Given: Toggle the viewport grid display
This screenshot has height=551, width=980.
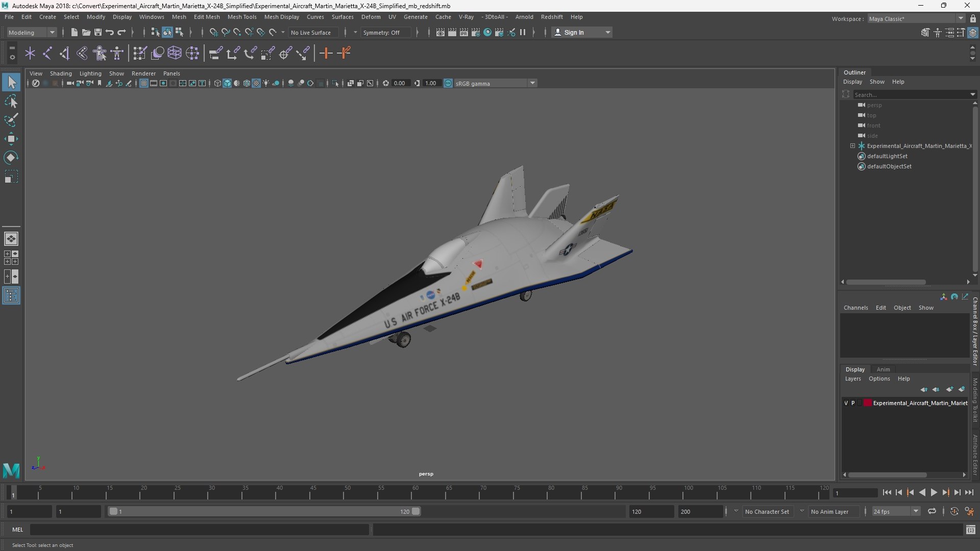Looking at the screenshot, I should point(144,83).
